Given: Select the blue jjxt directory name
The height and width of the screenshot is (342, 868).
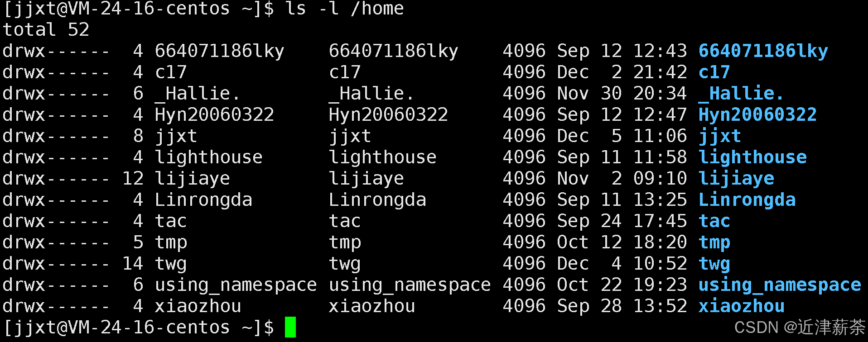Looking at the screenshot, I should 720,136.
